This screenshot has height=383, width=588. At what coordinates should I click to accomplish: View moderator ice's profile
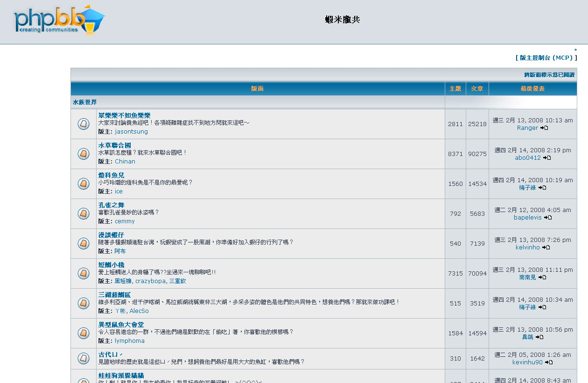(119, 191)
